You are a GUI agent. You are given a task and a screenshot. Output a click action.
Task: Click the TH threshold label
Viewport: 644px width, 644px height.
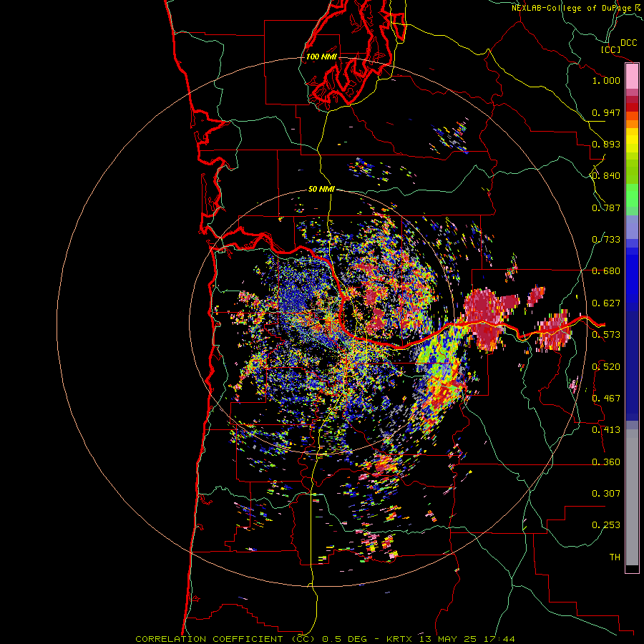pos(615,557)
